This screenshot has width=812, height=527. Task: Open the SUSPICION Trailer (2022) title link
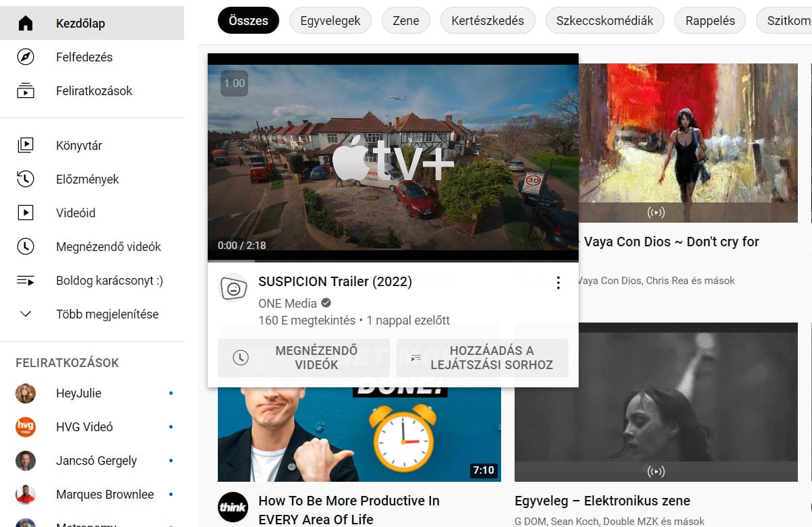[335, 281]
